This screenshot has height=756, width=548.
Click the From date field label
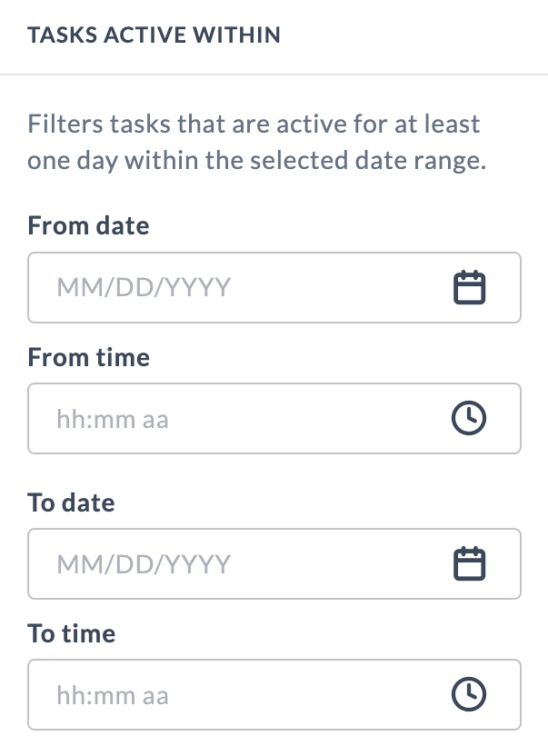pyautogui.click(x=88, y=225)
